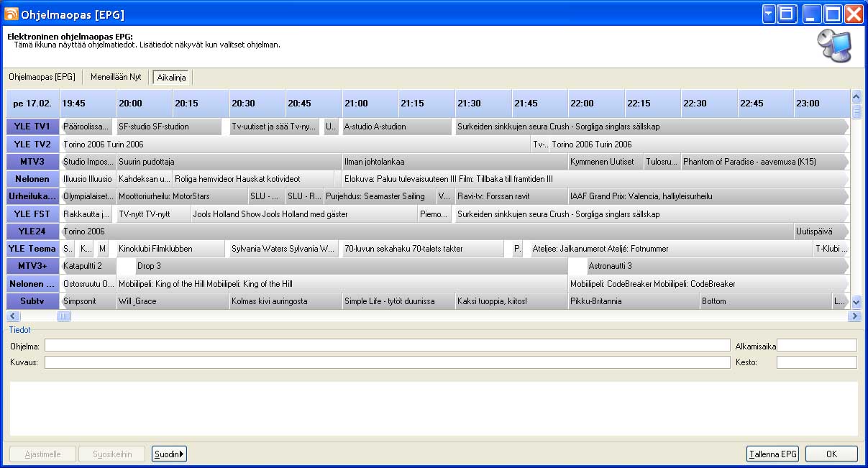Viewport: 868px width, 468px height.
Task: Select 'Kolmas kivi auringosta' on Subtv
Action: click(285, 301)
